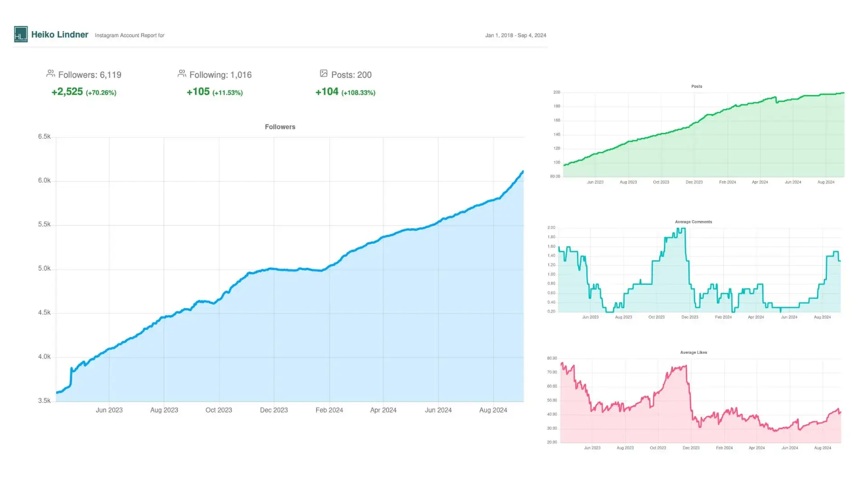Viewport: 868px width, 488px height.
Task: Click the Dec 2023 label on Followers chart
Action: pos(274,410)
